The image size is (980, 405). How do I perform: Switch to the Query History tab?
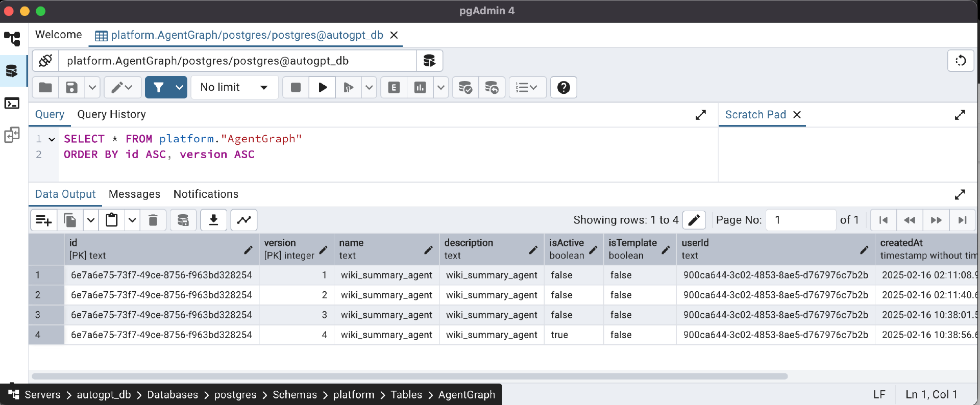tap(112, 114)
